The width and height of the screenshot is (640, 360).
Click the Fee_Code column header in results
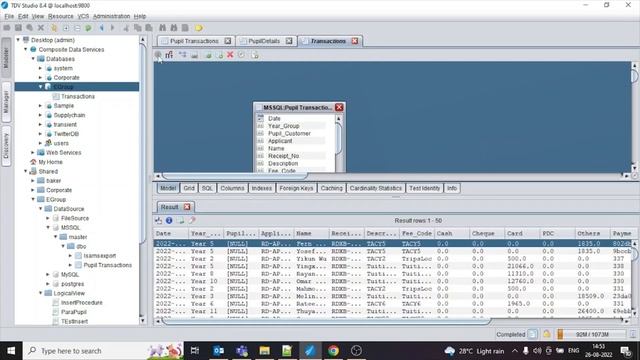pyautogui.click(x=417, y=233)
